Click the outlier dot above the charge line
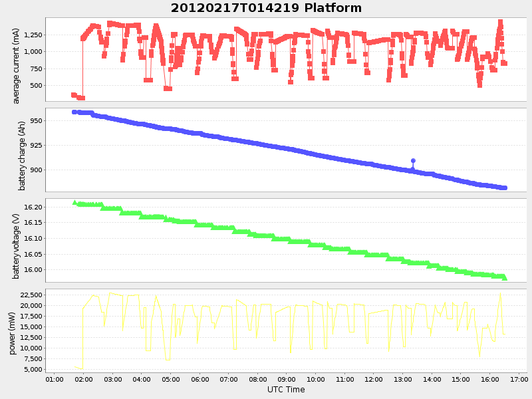The image size is (532, 399). tap(412, 159)
